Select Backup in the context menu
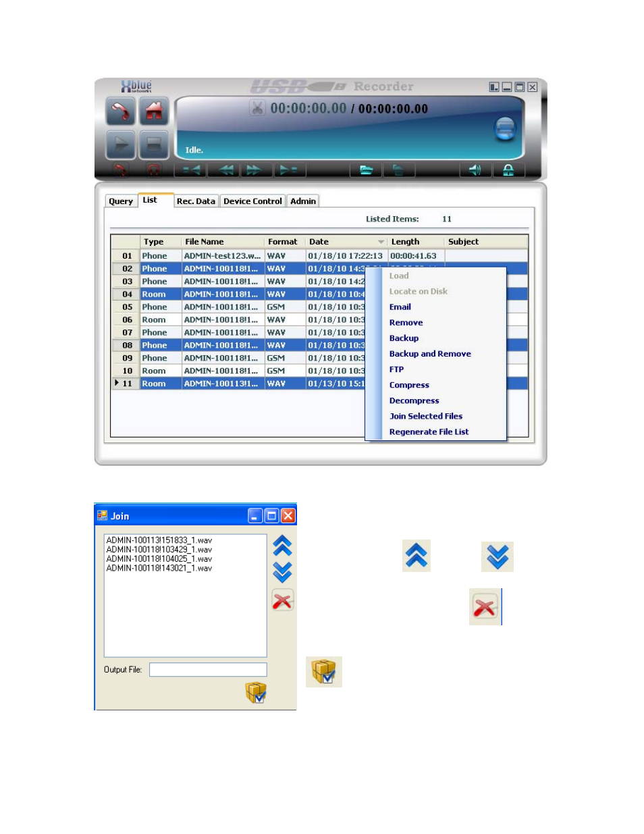 pyautogui.click(x=404, y=338)
